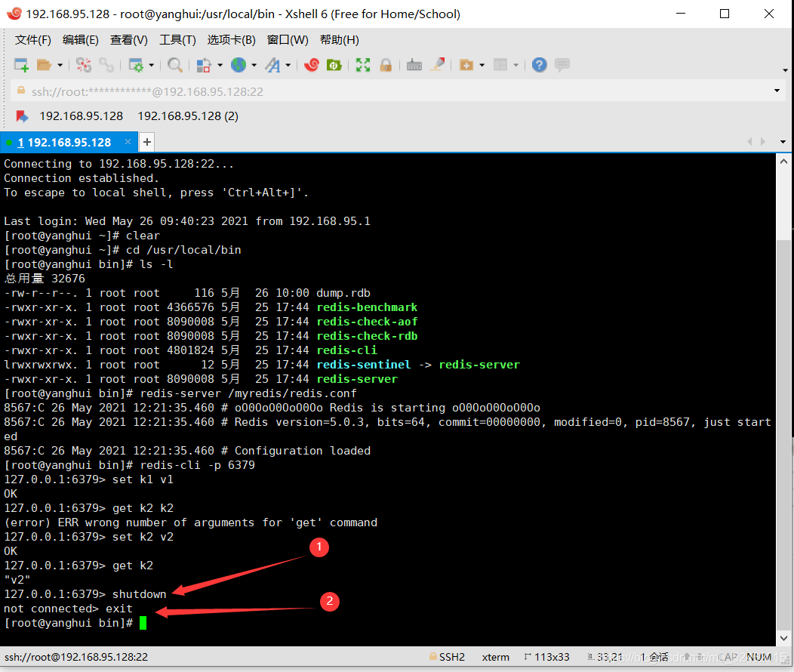Open the 编辑(E) menu
This screenshot has width=794, height=672.
[x=81, y=40]
